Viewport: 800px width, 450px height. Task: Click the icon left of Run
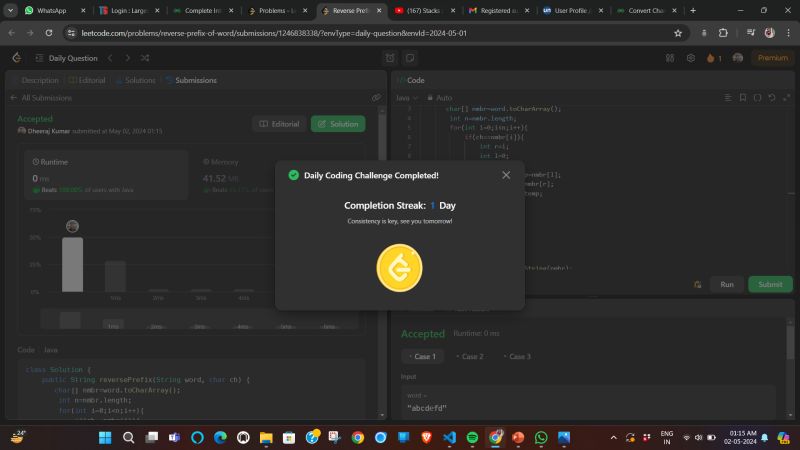[697, 284]
